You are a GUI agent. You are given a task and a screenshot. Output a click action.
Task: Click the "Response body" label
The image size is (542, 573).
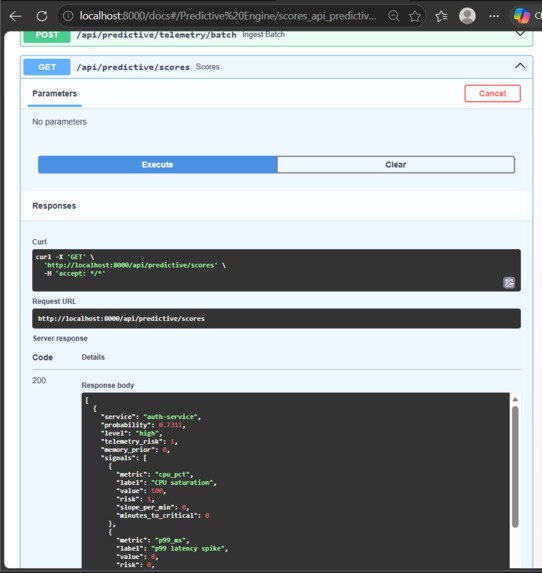(108, 385)
